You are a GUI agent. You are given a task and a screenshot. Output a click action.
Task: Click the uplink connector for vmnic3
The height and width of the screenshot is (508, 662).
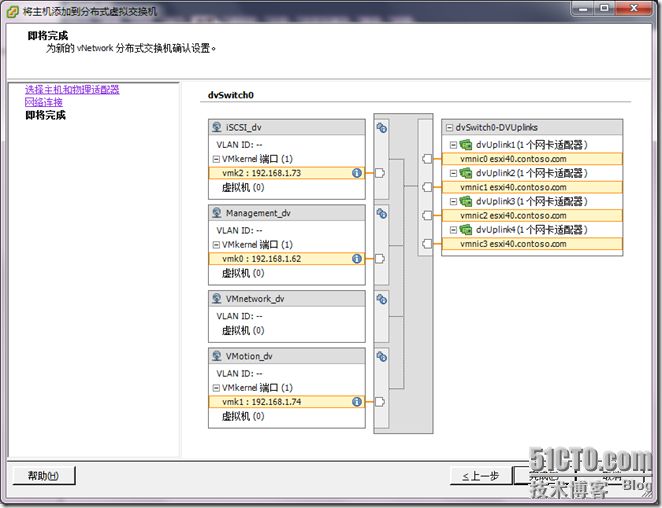coord(427,244)
